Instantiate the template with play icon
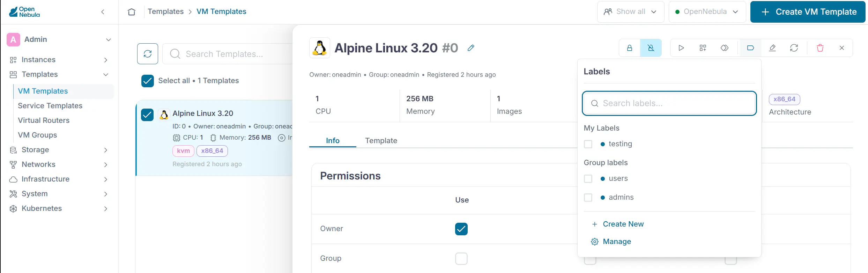 (681, 48)
